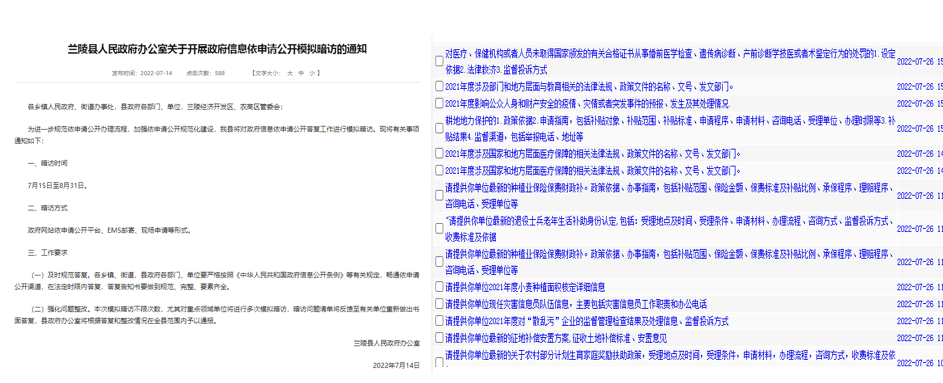943x383 pixels.
Task: Open the request about 对医疗、保健机构或者人员未取得国家颁发的有关合格证书
Action: click(670, 61)
